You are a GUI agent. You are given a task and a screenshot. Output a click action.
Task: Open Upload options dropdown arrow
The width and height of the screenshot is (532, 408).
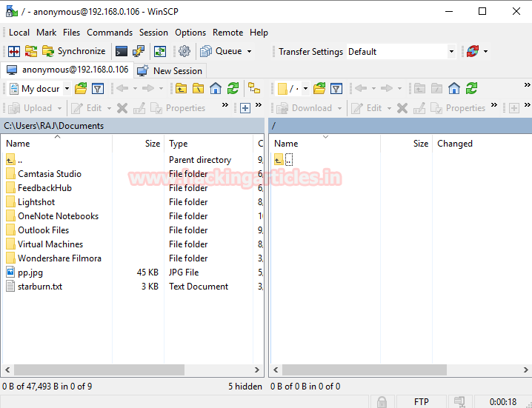tap(60, 108)
